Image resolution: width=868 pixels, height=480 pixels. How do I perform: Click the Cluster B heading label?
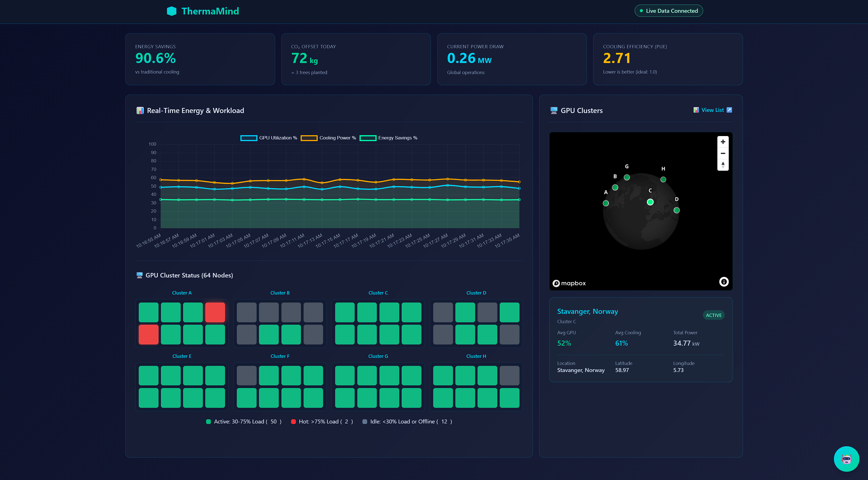tap(280, 293)
